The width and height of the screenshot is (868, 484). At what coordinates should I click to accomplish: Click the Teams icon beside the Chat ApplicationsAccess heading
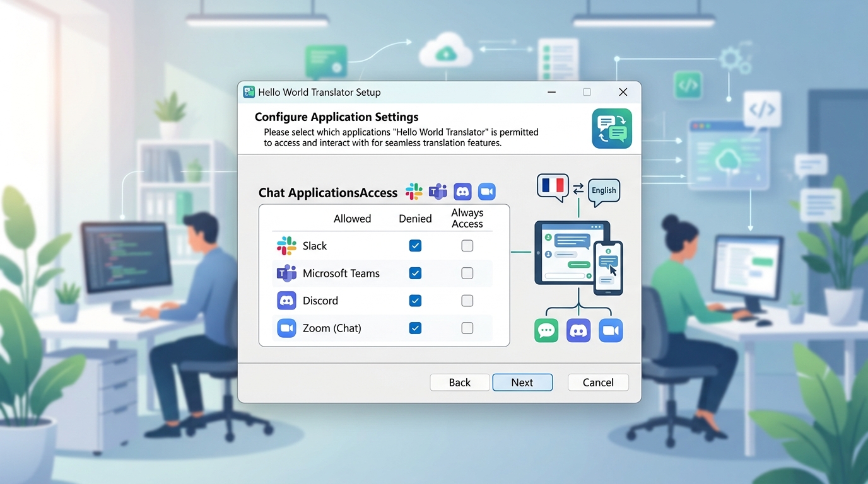pyautogui.click(x=438, y=192)
